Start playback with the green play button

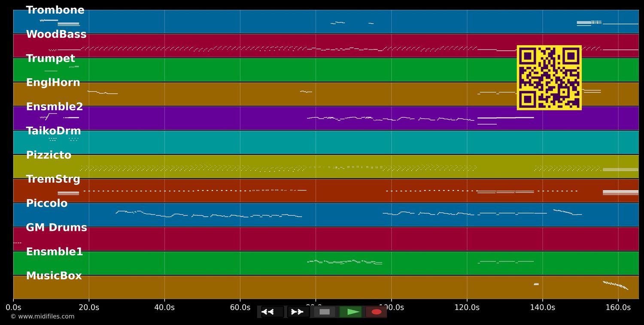tap(351, 312)
